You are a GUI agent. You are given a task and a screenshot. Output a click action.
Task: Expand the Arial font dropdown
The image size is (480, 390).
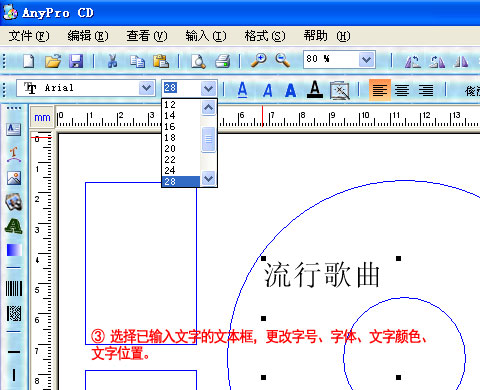coord(146,88)
